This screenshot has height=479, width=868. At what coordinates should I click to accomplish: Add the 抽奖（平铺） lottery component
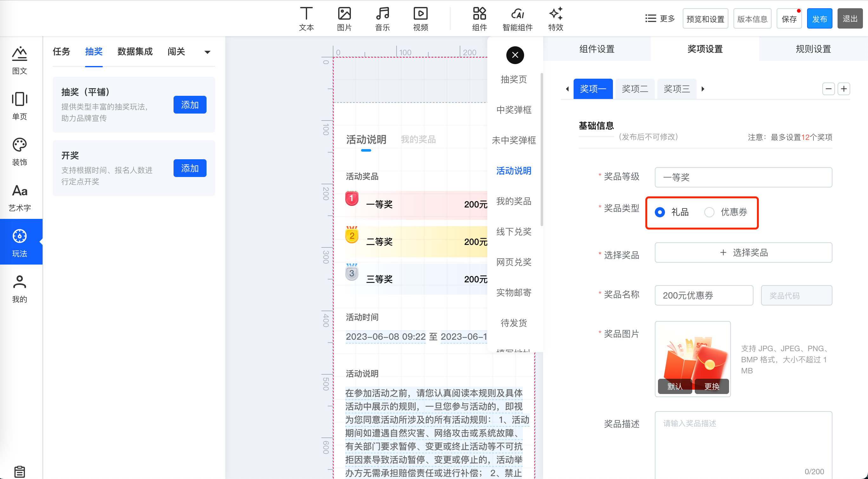[190, 105]
